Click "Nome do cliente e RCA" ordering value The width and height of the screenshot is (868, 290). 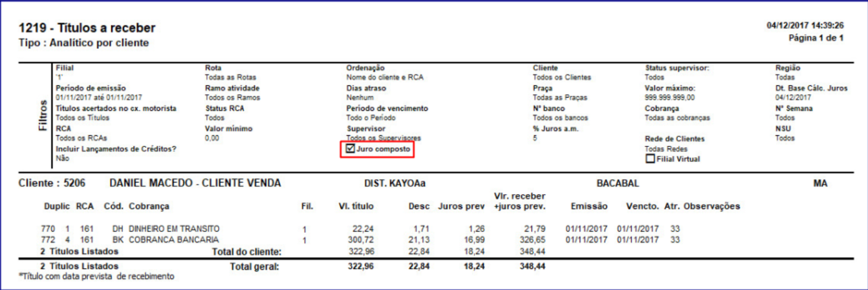coord(384,78)
